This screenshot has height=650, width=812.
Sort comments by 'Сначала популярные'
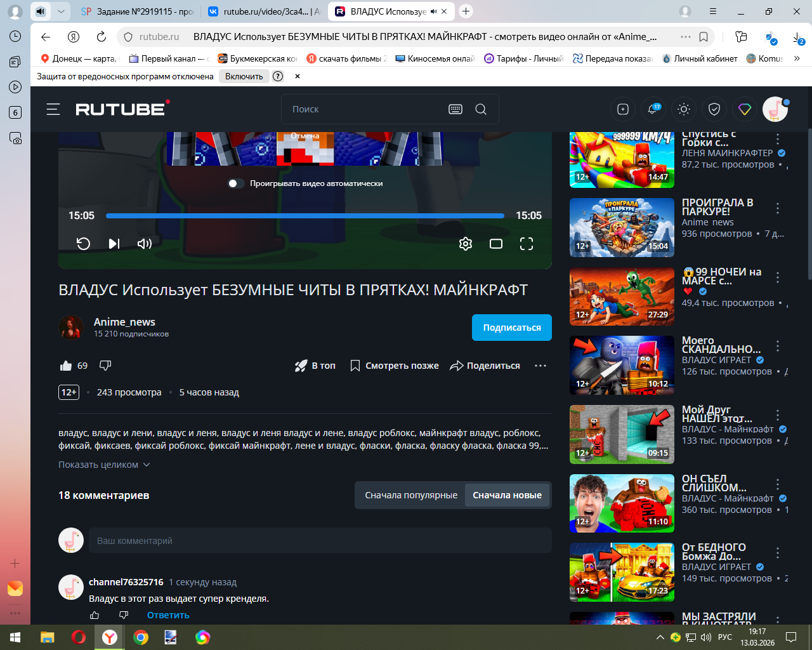pyautogui.click(x=411, y=495)
